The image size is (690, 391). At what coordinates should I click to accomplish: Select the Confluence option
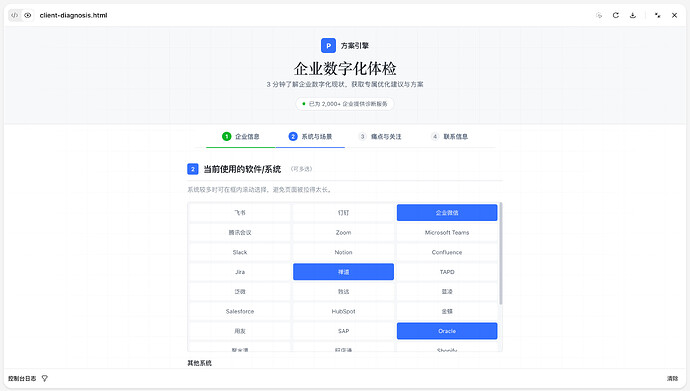point(447,252)
